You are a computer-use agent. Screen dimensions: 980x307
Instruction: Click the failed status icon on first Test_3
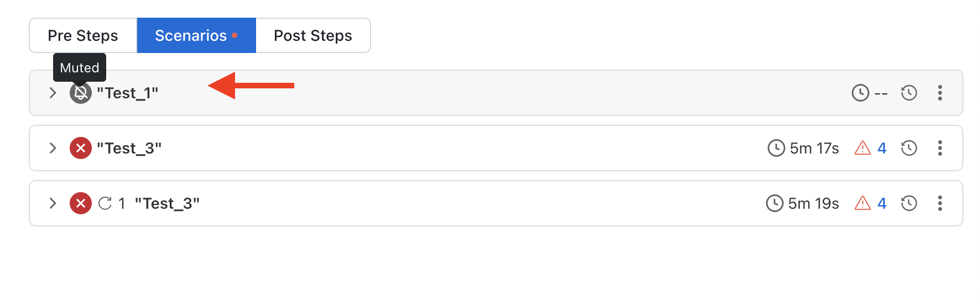(x=80, y=148)
